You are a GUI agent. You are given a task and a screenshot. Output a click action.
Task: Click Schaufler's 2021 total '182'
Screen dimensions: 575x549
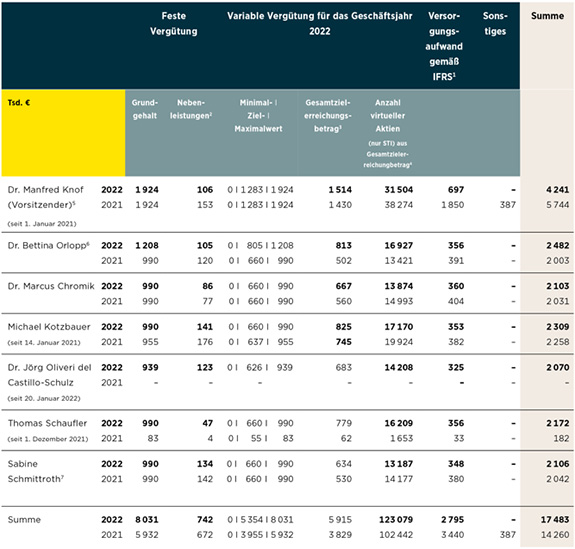[x=561, y=438]
